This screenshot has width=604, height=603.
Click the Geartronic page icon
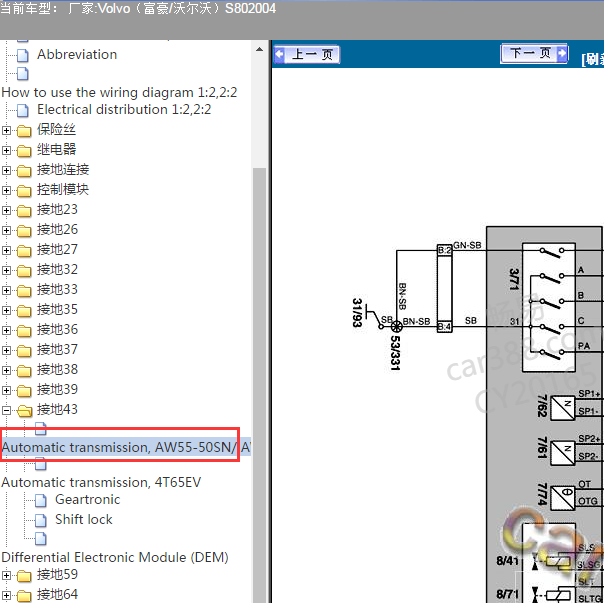41,501
